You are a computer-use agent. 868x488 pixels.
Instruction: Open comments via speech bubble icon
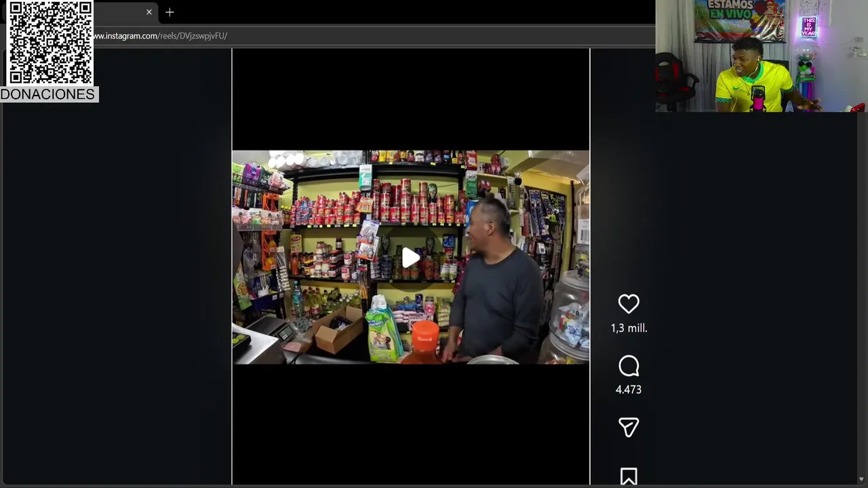629,366
